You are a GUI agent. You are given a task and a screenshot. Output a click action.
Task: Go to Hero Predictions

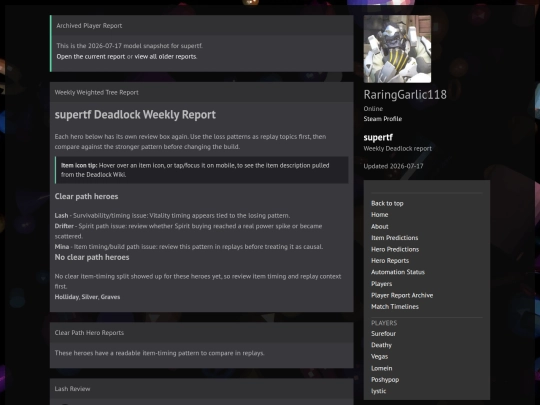click(x=395, y=249)
